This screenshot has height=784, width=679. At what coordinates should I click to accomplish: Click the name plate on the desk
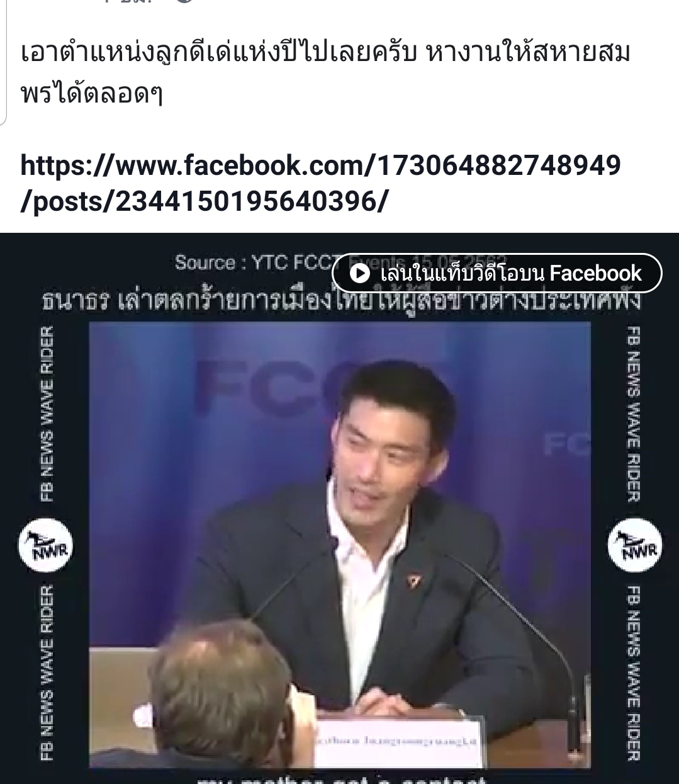coord(403,741)
